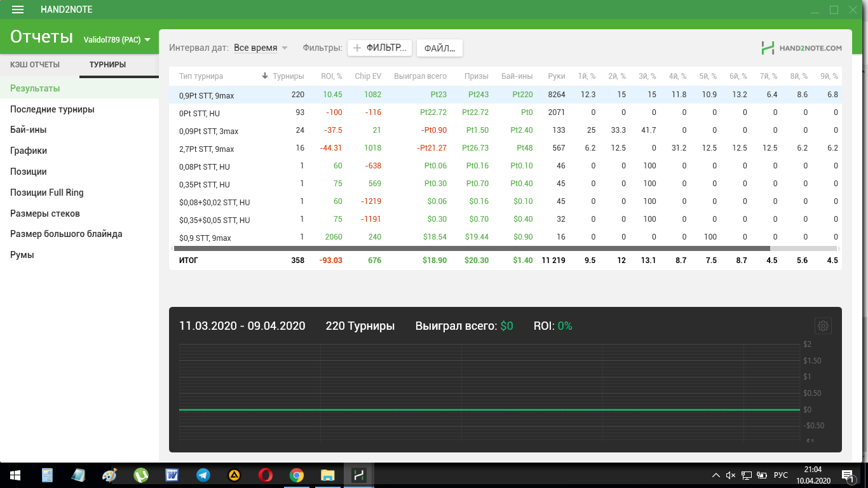Sort by Тип турнира column header
This screenshot has width=868, height=488.
point(201,76)
